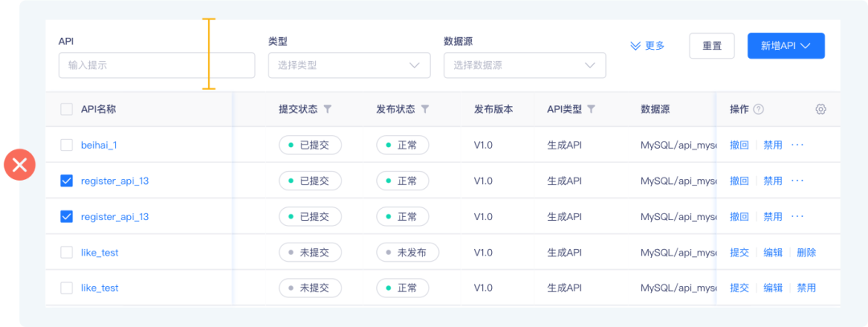Click 编辑 in the last like_test row
Screen dimensions: 868x327
coord(772,288)
